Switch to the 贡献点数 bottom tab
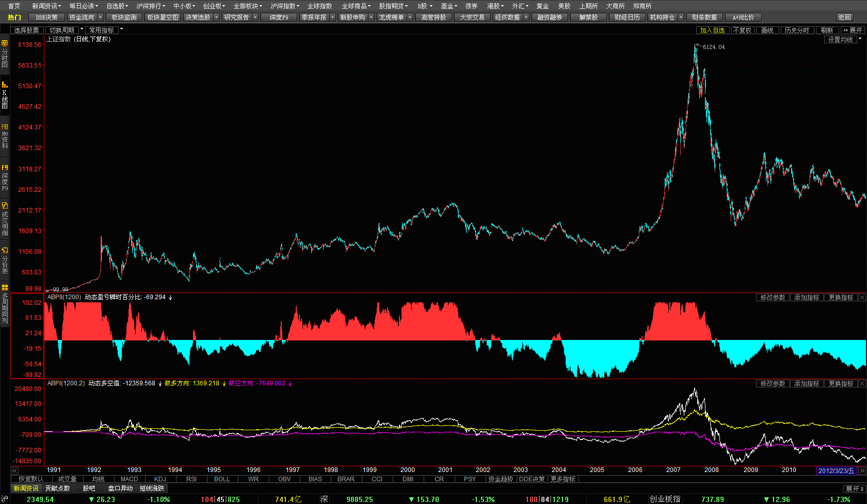 (x=57, y=489)
